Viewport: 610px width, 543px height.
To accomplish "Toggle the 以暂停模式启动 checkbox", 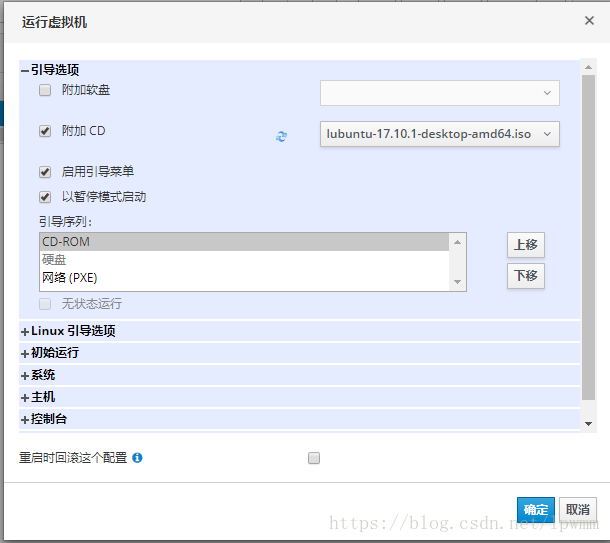I will point(45,197).
